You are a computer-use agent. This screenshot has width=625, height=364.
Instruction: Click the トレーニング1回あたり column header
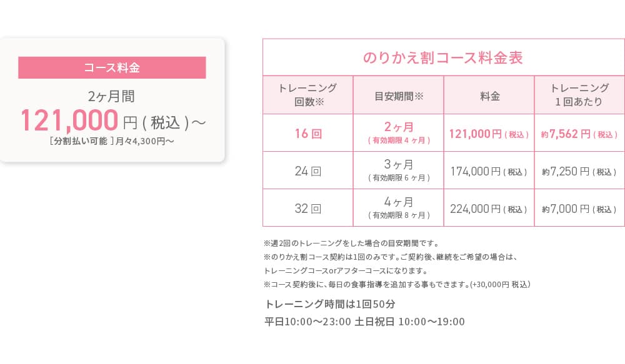[579, 95]
